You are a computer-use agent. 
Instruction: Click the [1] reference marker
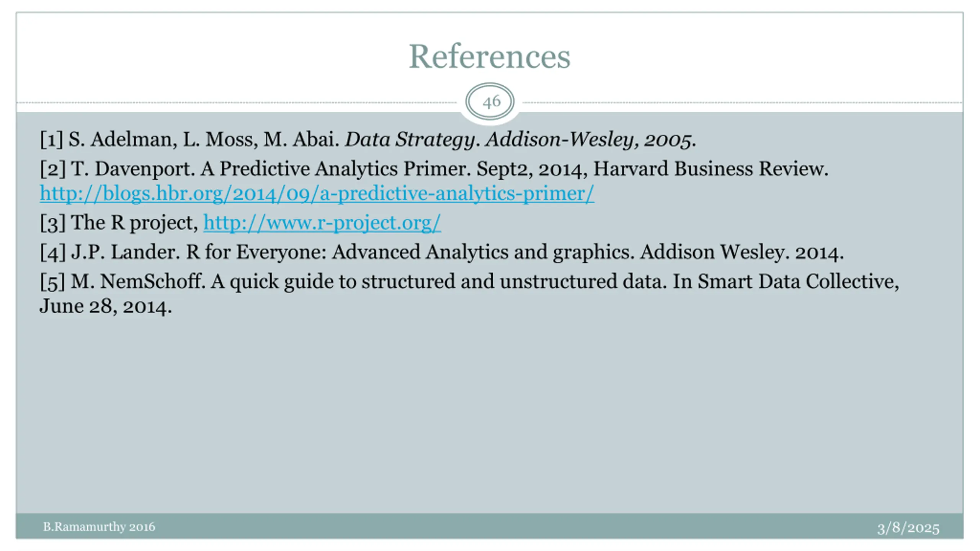(51, 139)
